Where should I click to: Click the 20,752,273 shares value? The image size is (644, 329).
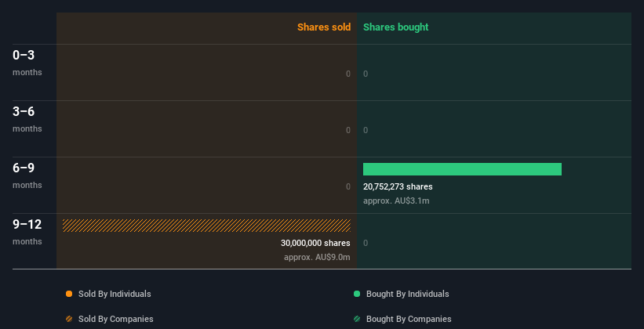tap(398, 186)
